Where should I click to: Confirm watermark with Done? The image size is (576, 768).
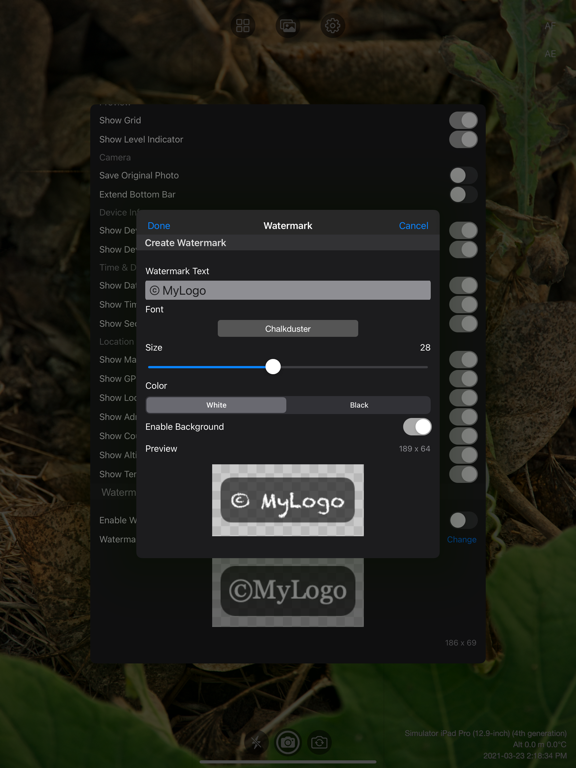pyautogui.click(x=159, y=226)
